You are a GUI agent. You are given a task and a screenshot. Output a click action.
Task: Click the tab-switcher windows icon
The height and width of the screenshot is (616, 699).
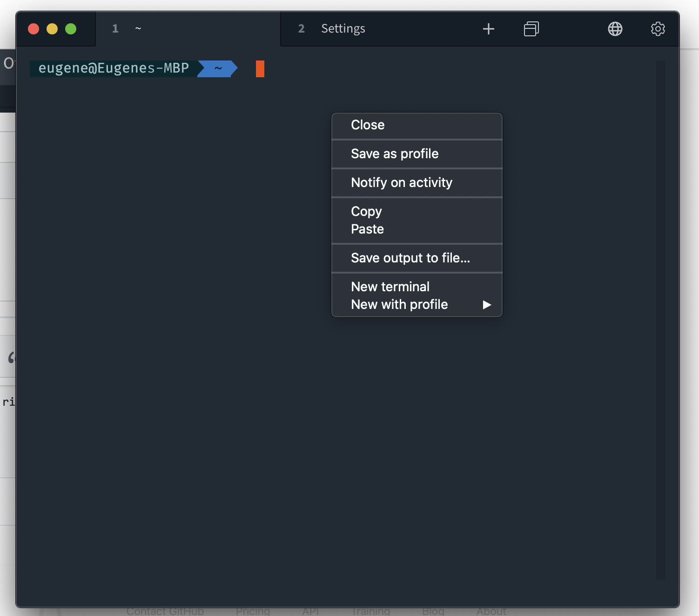pos(531,29)
